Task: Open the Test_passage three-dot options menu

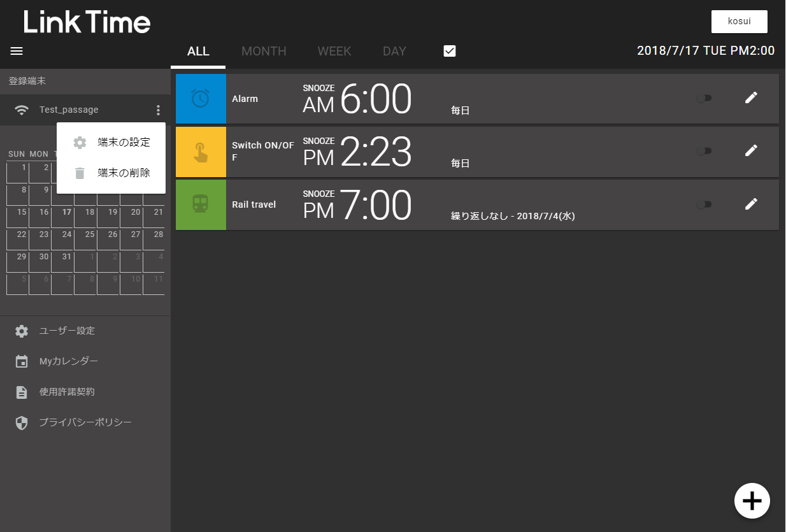Action: coord(158,110)
